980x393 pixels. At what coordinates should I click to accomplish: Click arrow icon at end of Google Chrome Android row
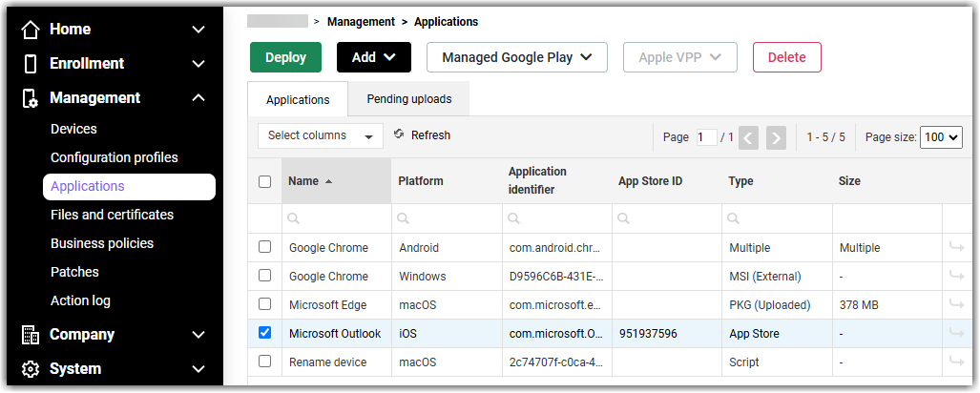click(x=957, y=248)
